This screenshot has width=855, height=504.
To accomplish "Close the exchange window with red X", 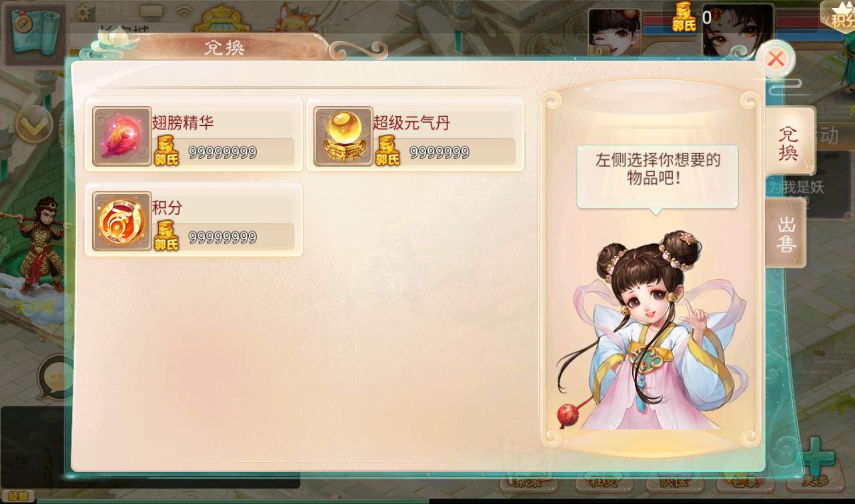I will tap(776, 59).
